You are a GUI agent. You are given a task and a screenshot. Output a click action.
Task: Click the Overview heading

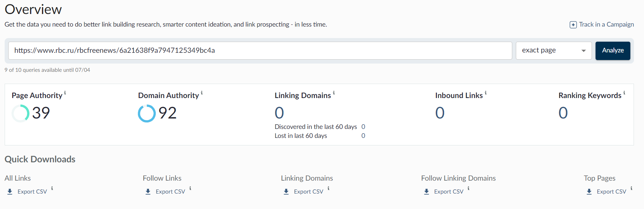point(33,9)
